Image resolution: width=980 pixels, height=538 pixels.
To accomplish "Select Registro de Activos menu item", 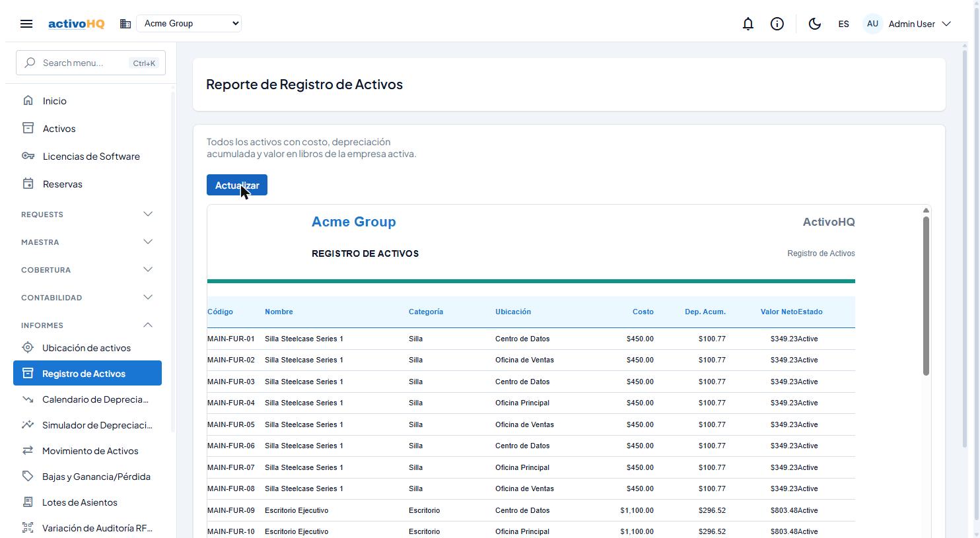I will tap(87, 374).
